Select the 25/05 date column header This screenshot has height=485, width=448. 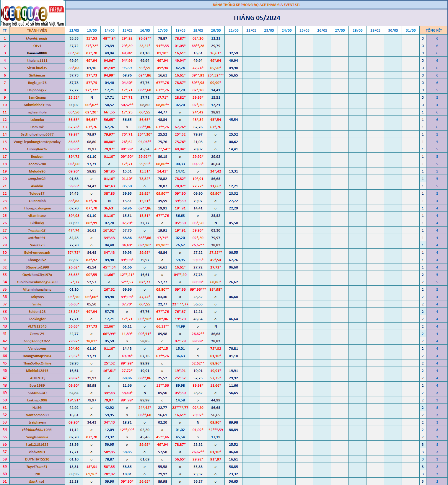[x=304, y=30]
